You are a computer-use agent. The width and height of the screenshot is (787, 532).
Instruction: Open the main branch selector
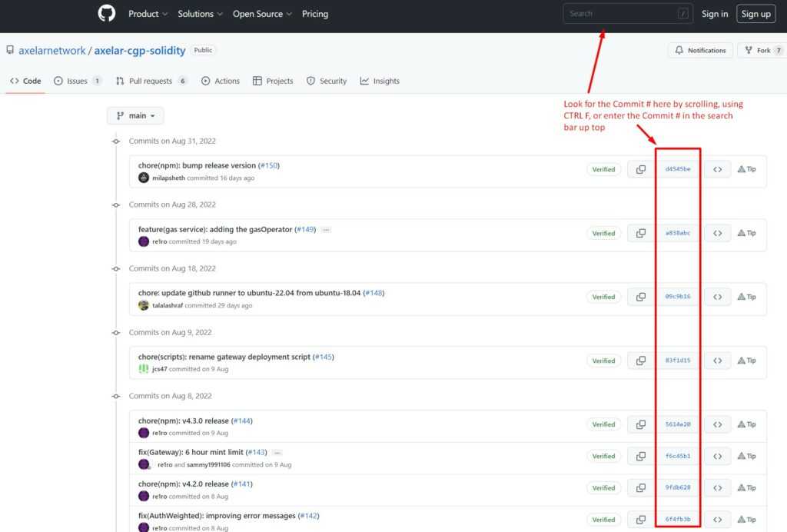point(135,115)
